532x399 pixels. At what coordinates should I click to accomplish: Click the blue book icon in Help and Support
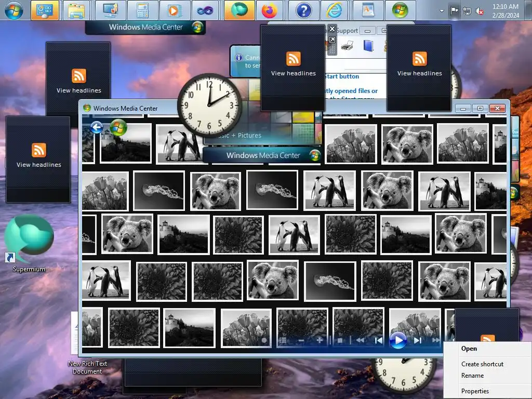pyautogui.click(x=368, y=46)
